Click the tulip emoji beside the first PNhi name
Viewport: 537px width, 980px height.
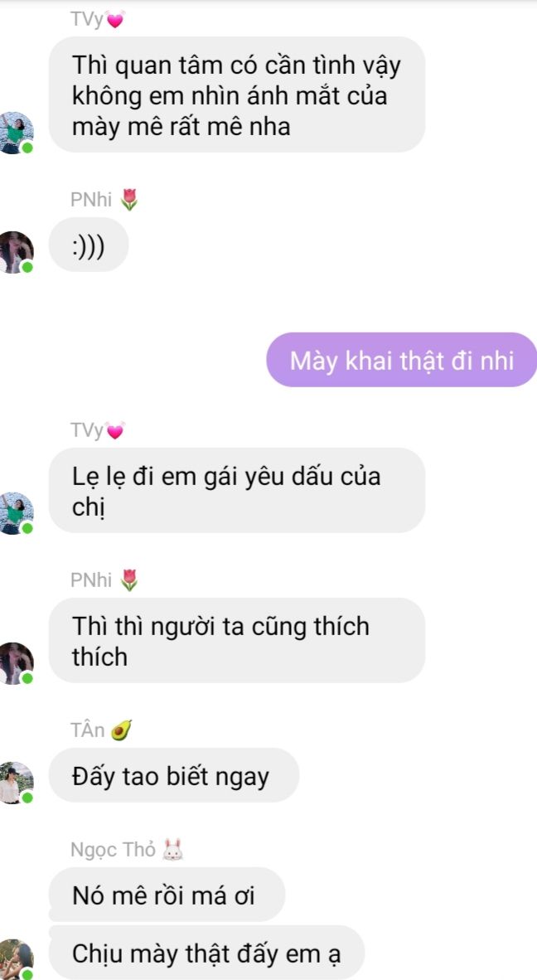(128, 200)
